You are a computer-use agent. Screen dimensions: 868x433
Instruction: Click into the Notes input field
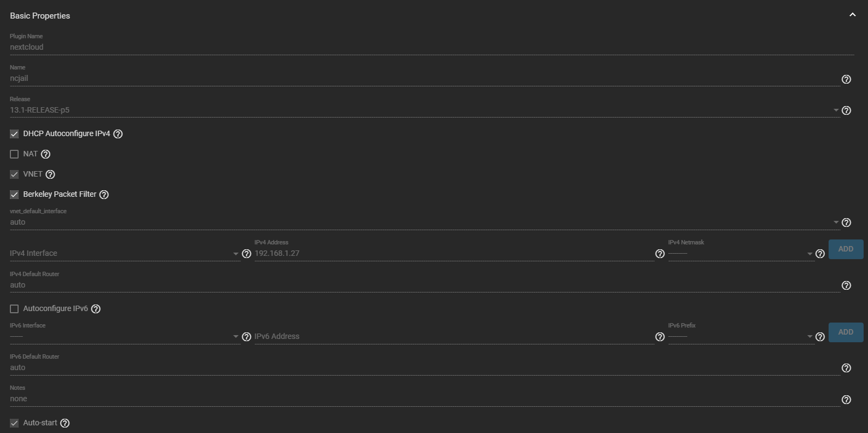[x=421, y=399]
